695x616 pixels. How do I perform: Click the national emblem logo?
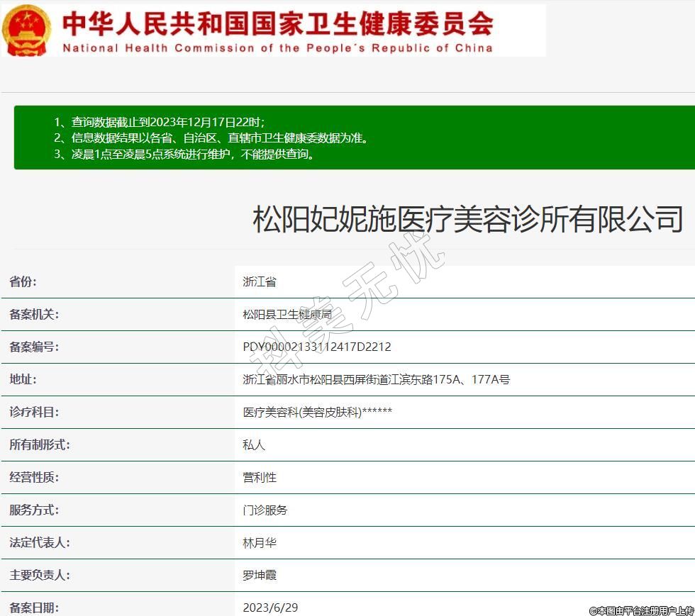(x=26, y=30)
